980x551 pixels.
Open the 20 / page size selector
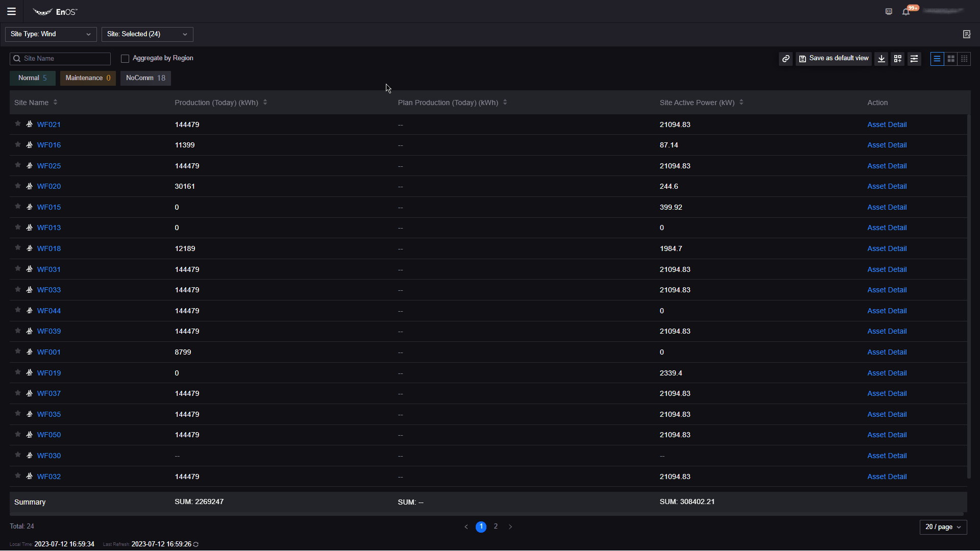point(943,527)
